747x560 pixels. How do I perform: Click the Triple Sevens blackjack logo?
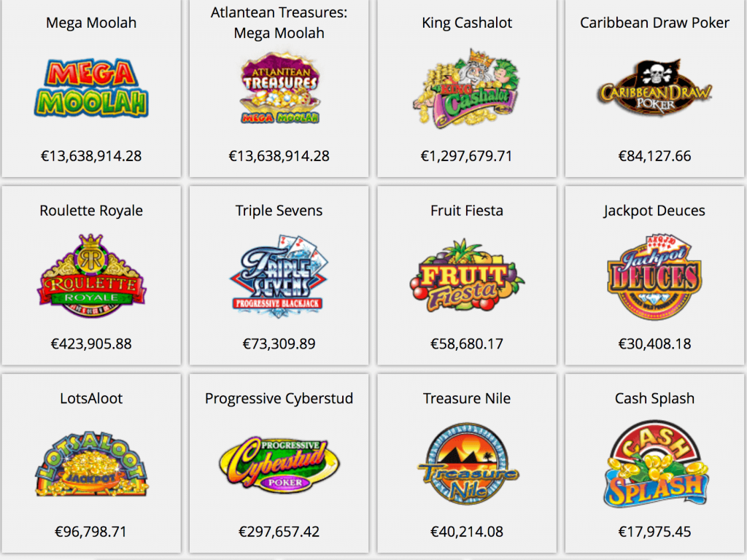[x=279, y=276]
